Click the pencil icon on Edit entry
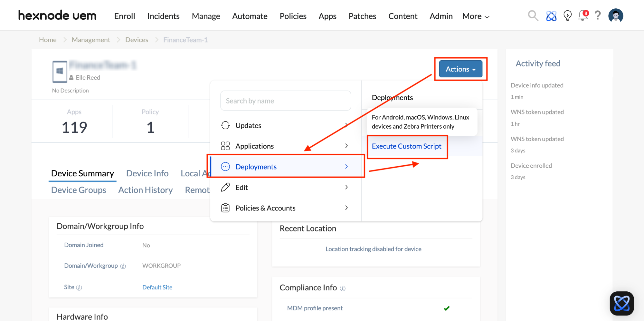The image size is (644, 321). pos(225,187)
